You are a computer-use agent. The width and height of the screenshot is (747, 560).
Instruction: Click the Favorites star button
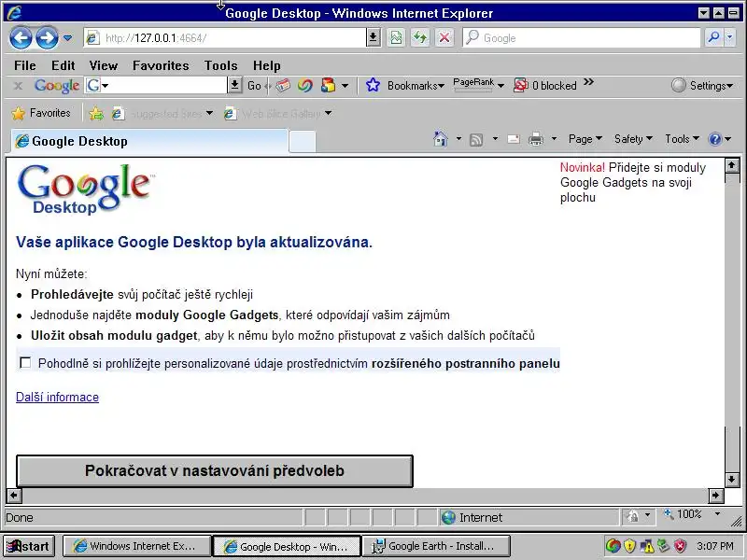(40, 113)
